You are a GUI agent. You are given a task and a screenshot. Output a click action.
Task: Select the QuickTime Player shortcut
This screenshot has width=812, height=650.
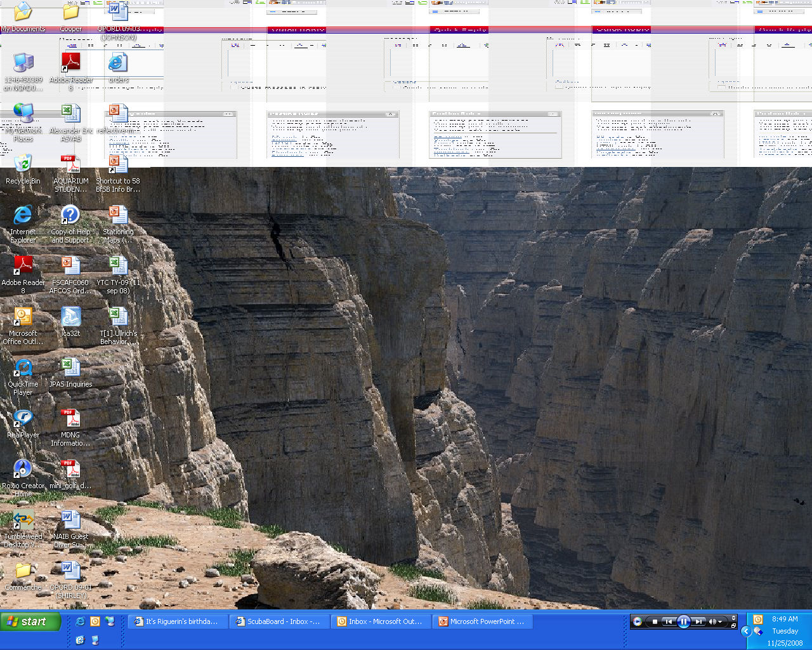23,376
